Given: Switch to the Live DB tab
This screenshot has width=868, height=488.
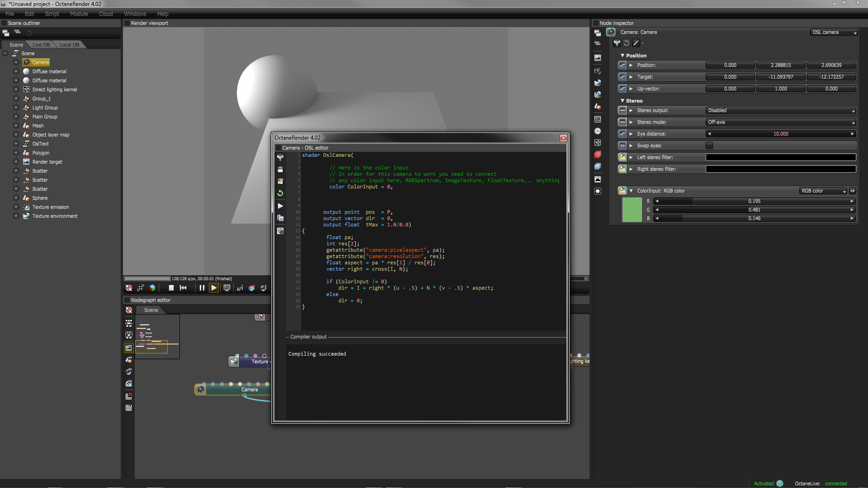Looking at the screenshot, I should tap(41, 45).
